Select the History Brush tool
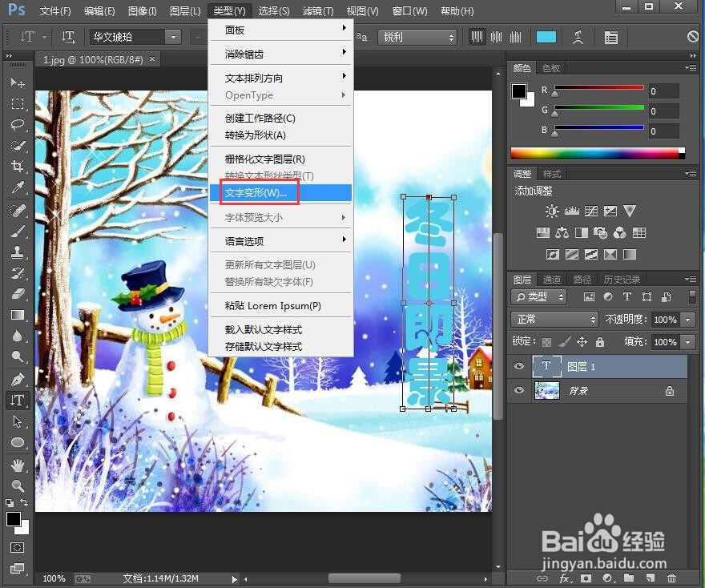Viewport: 705px width, 588px height. coord(17,273)
